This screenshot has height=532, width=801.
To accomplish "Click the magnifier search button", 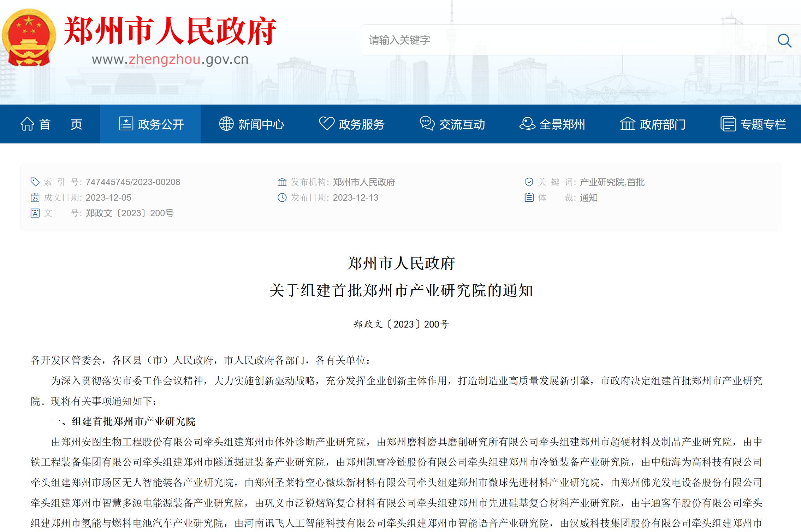I will [784, 40].
